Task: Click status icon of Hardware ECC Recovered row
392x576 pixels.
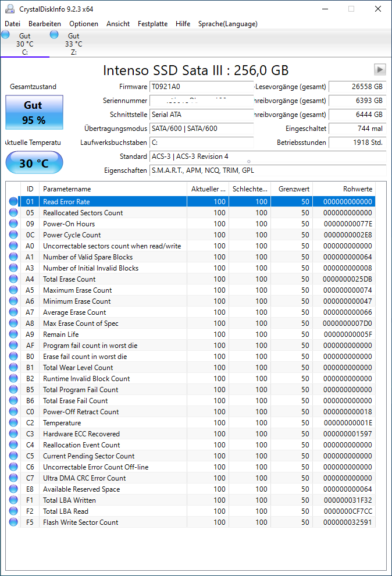Action: coord(13,433)
